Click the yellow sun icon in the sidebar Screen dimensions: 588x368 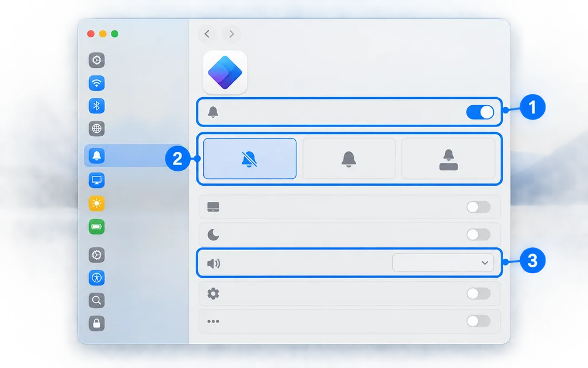(x=96, y=204)
